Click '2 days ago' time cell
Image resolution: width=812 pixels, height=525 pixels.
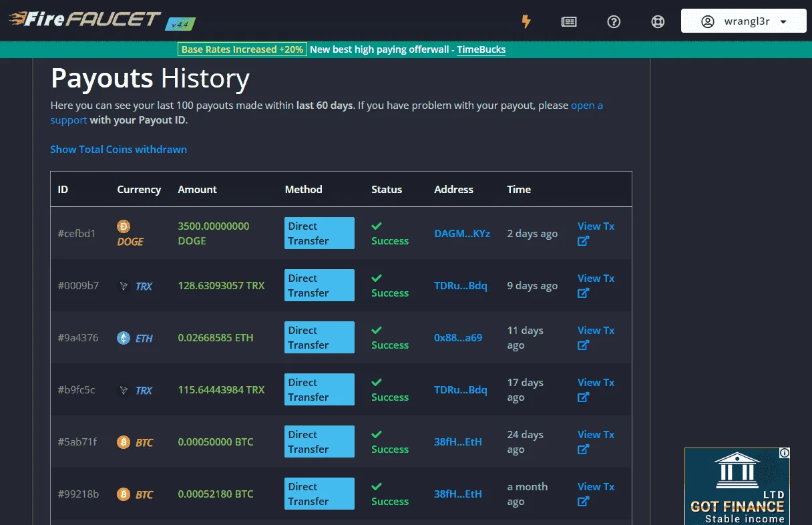(532, 233)
